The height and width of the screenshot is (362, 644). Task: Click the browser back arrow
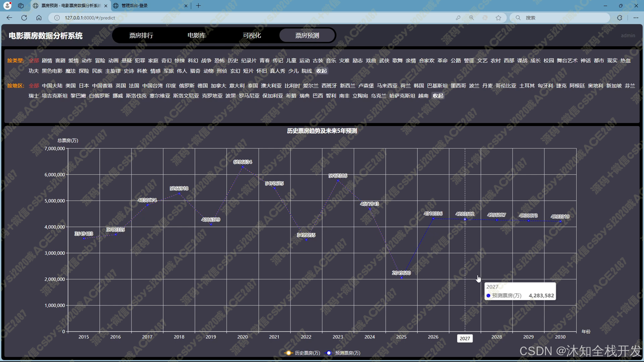tap(9, 18)
